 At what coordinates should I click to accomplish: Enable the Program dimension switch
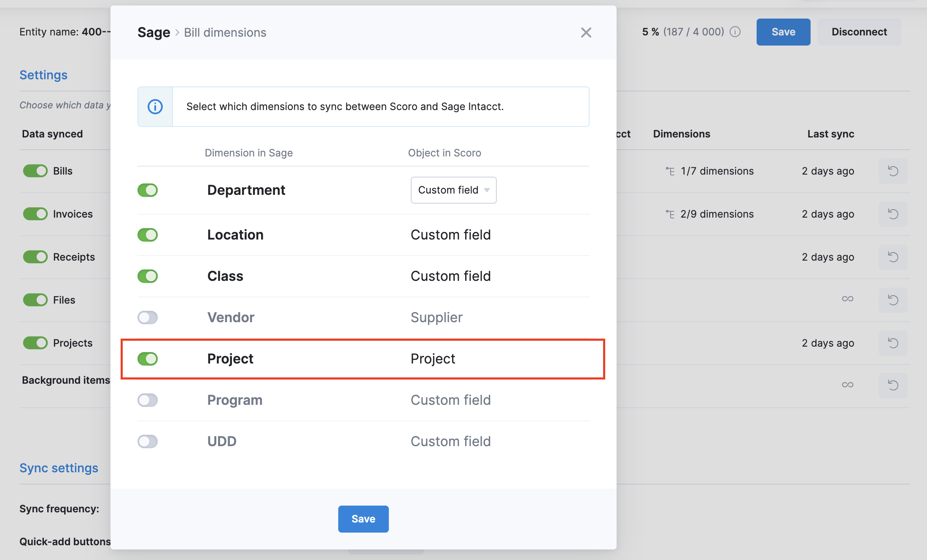click(x=148, y=400)
